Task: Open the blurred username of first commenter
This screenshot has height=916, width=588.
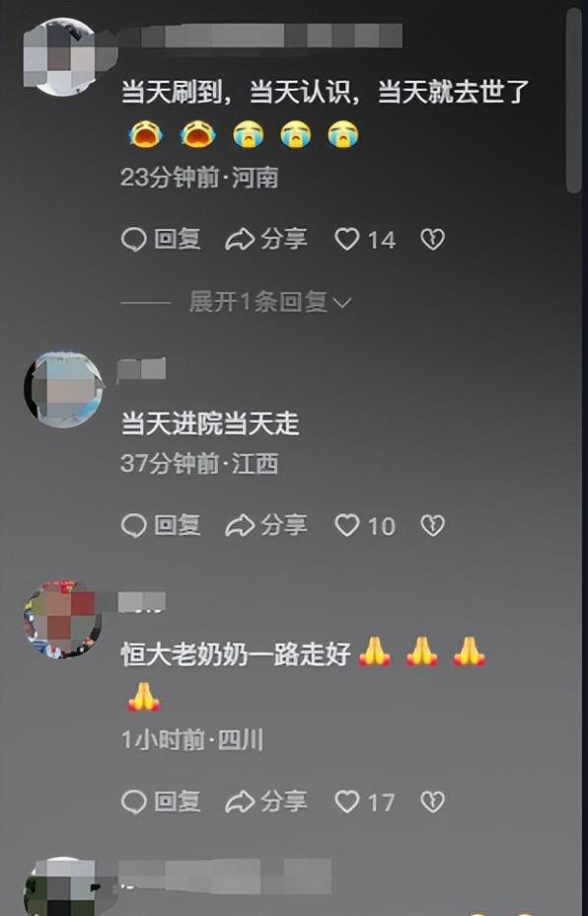Action: click(259, 36)
